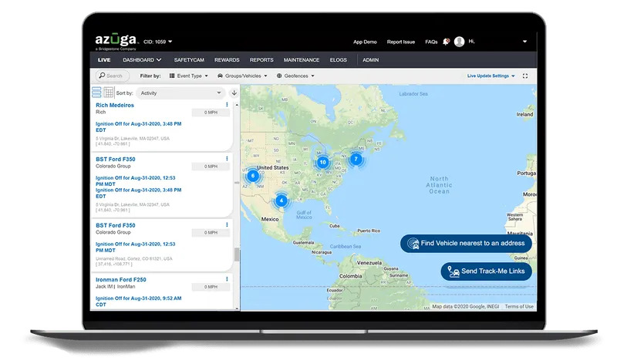
Task: Open options menu for Rich Medeiros
Action: pyautogui.click(x=227, y=105)
